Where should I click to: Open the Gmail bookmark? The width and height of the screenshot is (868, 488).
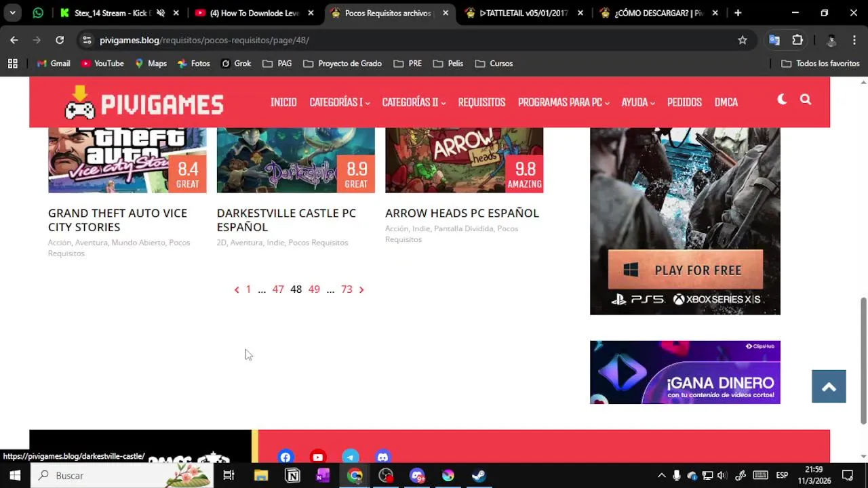(x=53, y=63)
